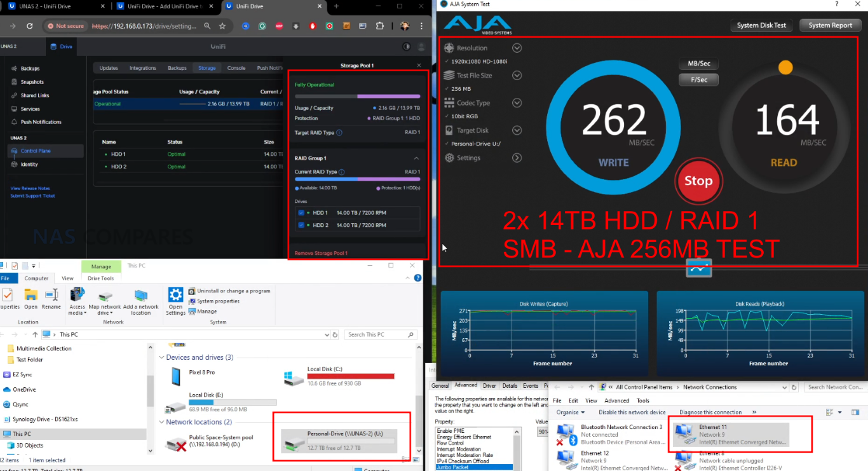Switch to Driver tab in adapter properties

(489, 386)
